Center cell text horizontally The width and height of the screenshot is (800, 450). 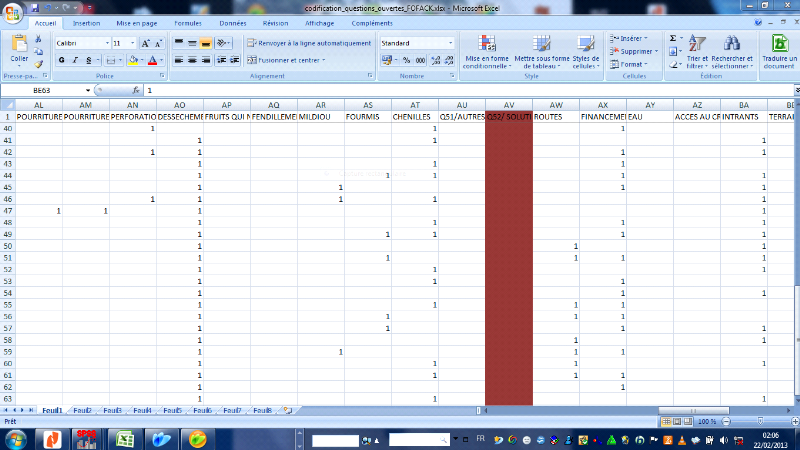tap(192, 60)
